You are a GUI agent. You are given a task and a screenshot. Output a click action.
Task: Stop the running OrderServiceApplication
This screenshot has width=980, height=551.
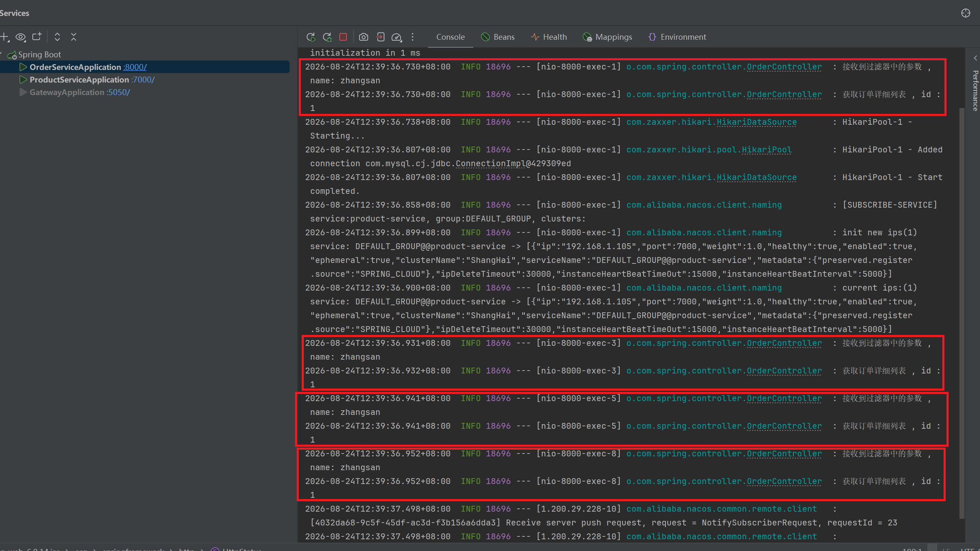[x=343, y=37]
